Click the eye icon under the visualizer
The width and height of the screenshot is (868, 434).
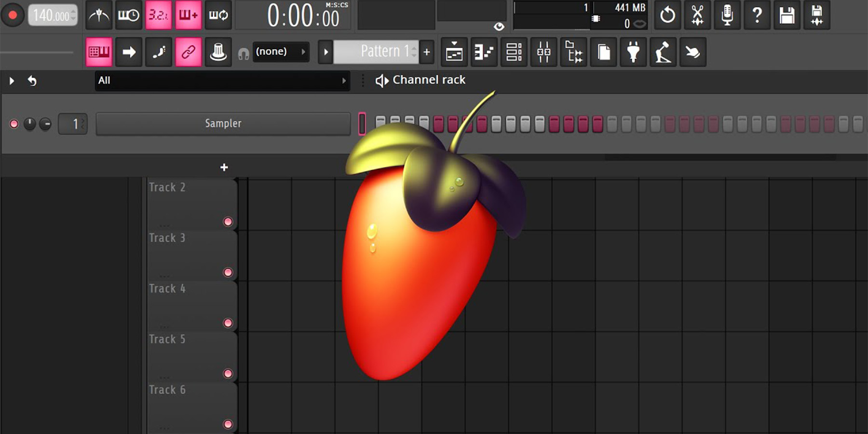point(499,27)
